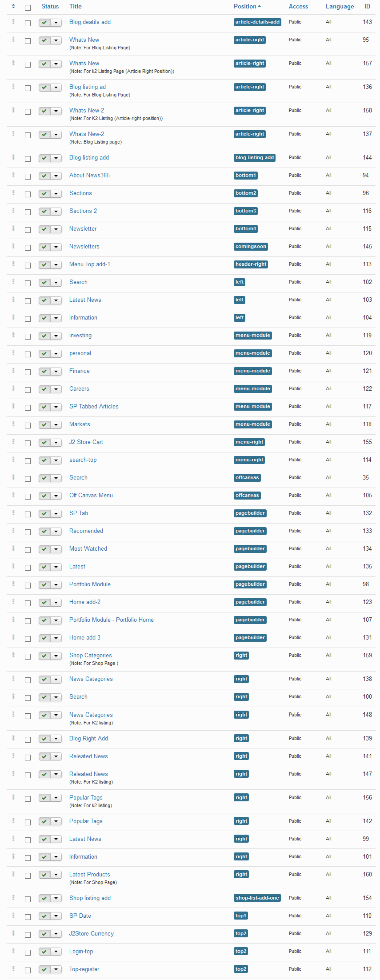Click the status check icon for SP Date
Viewport: 380px width, 980px height.
click(44, 916)
